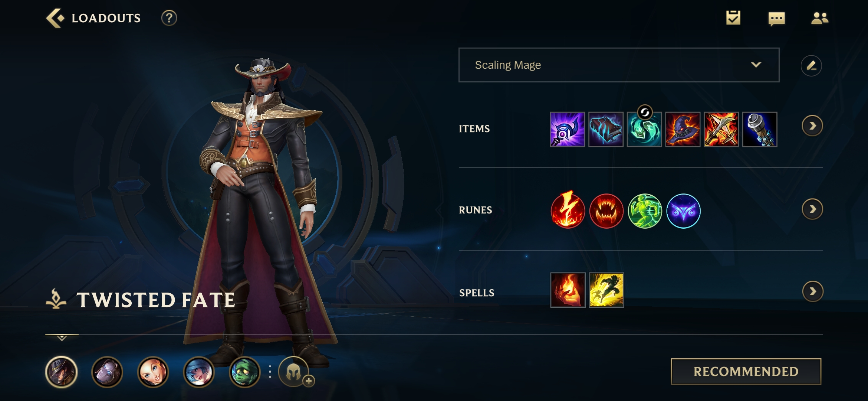The height and width of the screenshot is (401, 868).
Task: Select the Electrocute lightning rune
Action: point(568,210)
